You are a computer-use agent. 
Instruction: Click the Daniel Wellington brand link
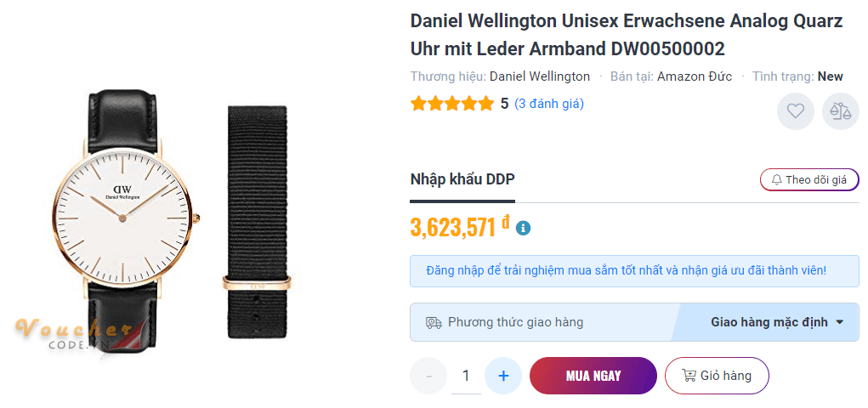click(x=539, y=76)
